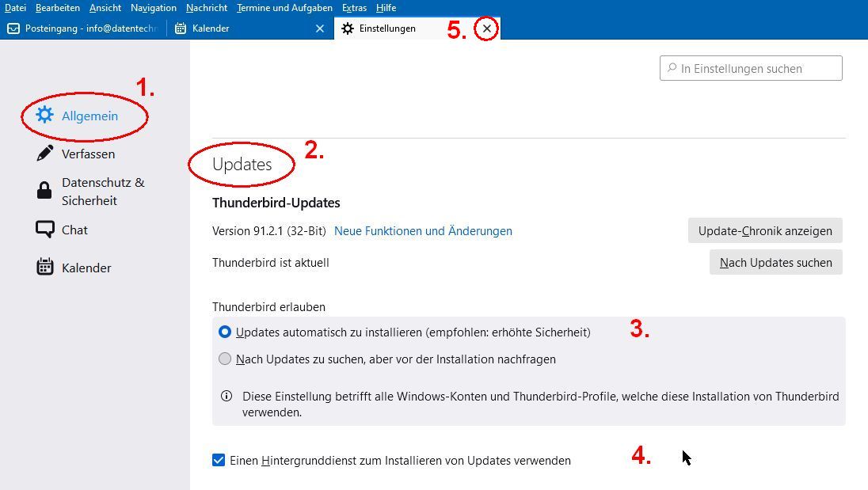Click the Einstellungen tab gear icon
The height and width of the screenshot is (490, 868).
(348, 28)
